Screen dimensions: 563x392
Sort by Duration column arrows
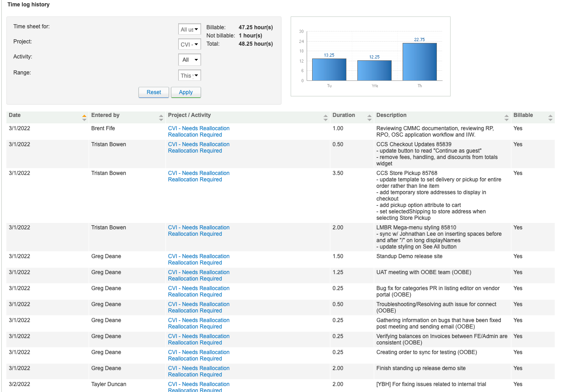(x=369, y=117)
